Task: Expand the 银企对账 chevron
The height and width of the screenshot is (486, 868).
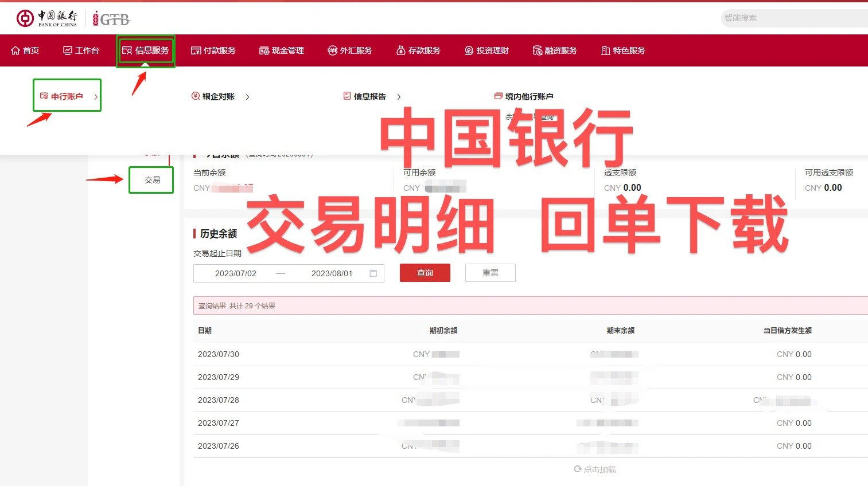Action: 247,97
